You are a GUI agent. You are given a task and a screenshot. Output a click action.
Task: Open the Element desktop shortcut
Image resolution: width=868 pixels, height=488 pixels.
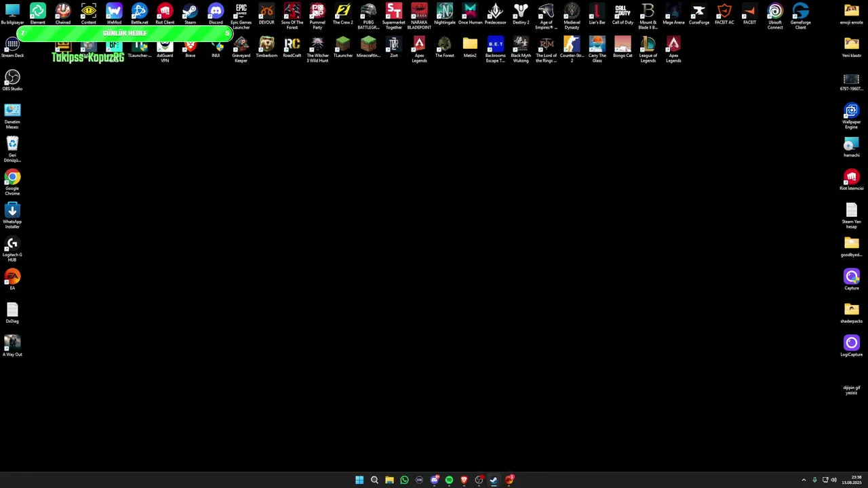37,14
